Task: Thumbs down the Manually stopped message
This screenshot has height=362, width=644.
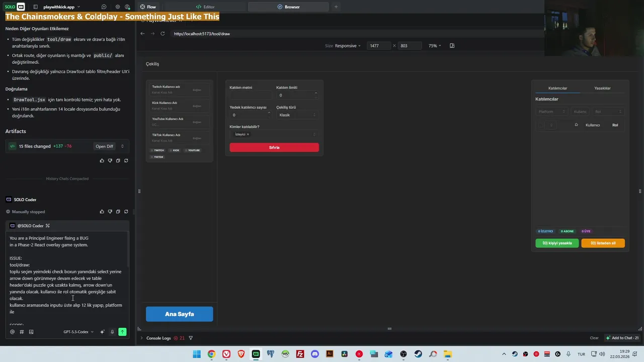Action: (110, 212)
